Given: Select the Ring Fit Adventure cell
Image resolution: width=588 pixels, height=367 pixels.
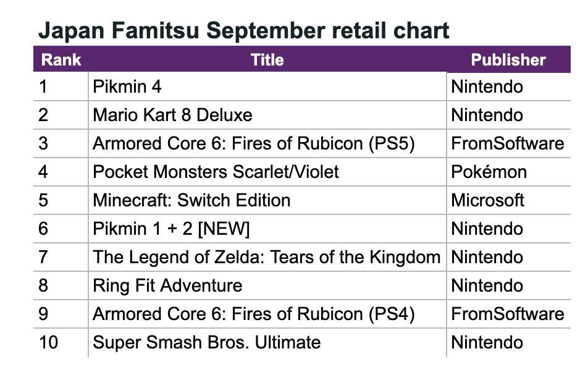Looking at the screenshot, I should pos(167,285).
